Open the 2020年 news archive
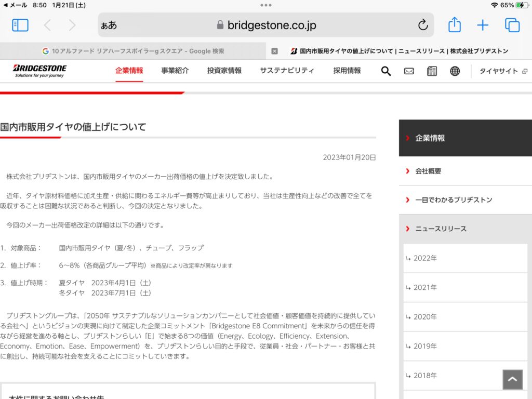This screenshot has height=399, width=532. pos(465,317)
